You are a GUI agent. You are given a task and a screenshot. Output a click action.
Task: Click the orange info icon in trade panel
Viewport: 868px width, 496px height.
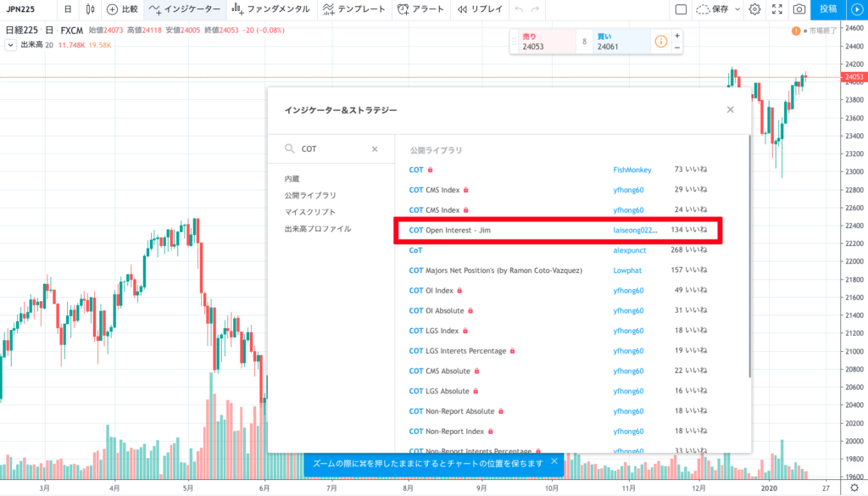[x=660, y=41]
